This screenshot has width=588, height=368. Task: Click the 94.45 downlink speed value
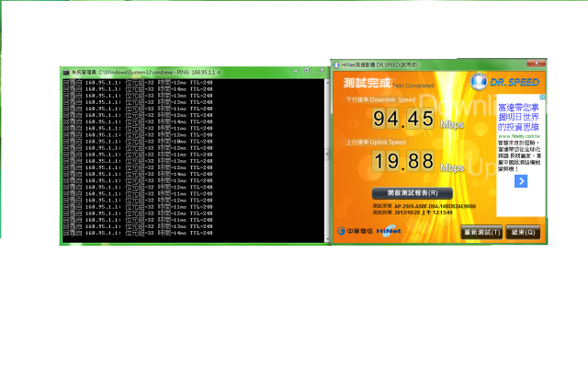[x=403, y=119]
